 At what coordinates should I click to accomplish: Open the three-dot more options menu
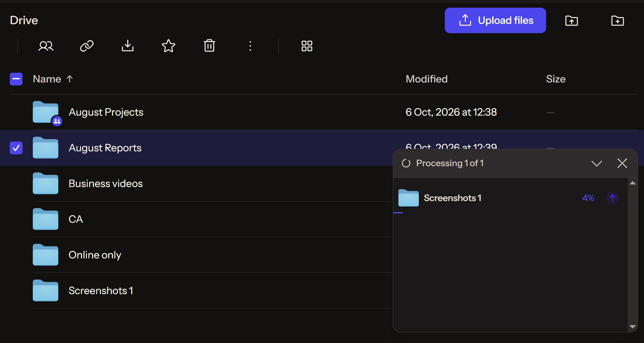tap(250, 46)
